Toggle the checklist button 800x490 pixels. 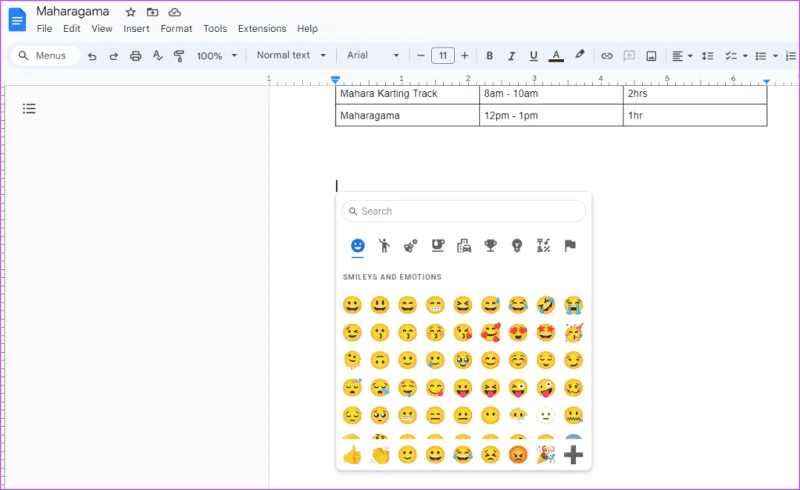(731, 56)
